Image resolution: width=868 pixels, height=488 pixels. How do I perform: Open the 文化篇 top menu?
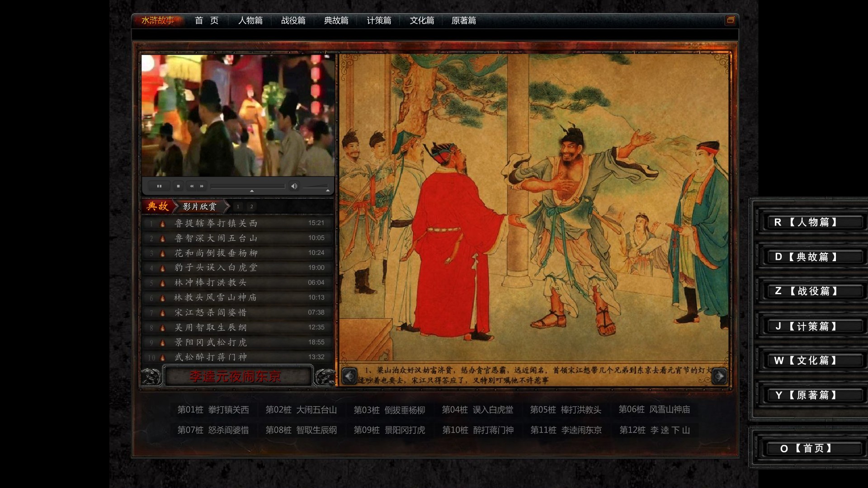coord(422,20)
